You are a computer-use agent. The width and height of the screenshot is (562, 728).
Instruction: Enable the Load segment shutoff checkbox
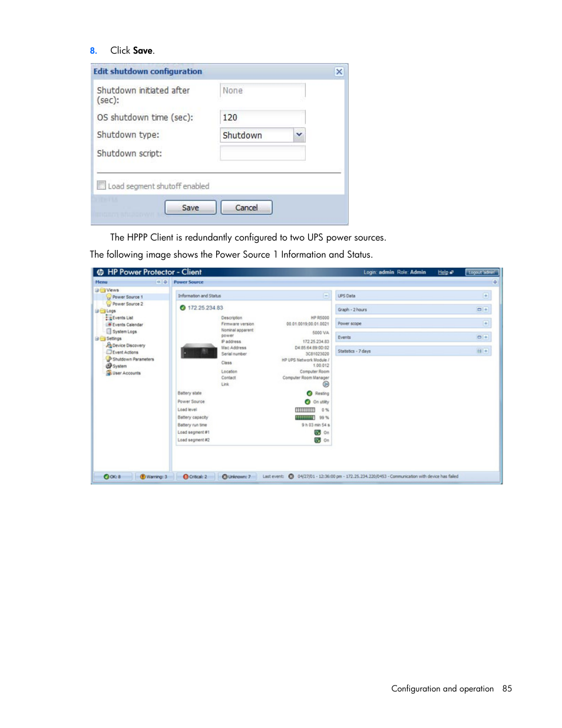tap(101, 185)
